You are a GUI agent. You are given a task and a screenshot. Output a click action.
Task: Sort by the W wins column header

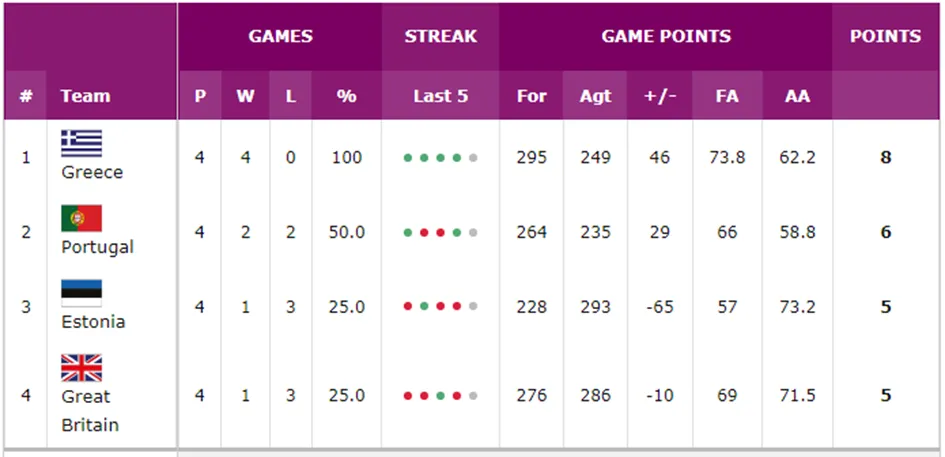245,96
